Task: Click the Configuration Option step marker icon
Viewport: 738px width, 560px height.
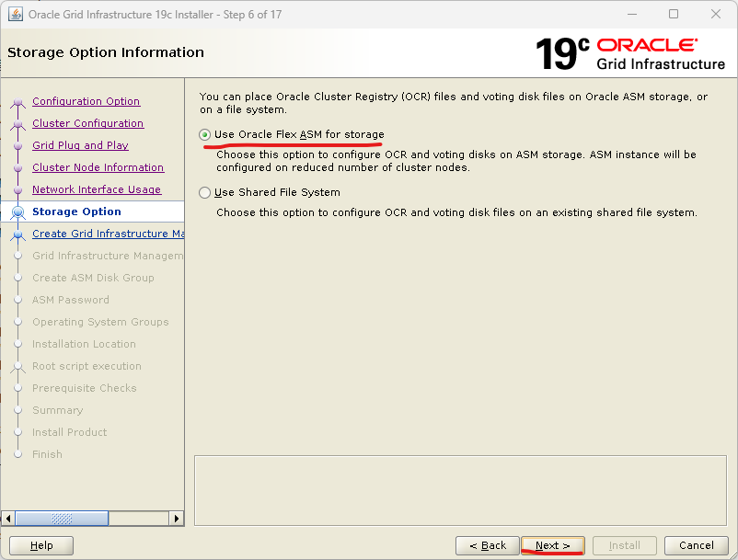Action: tap(17, 102)
